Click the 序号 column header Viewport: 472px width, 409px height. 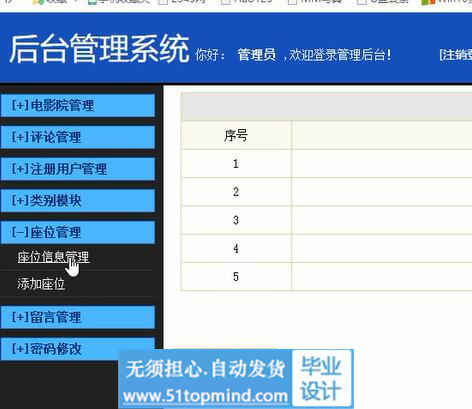point(236,135)
